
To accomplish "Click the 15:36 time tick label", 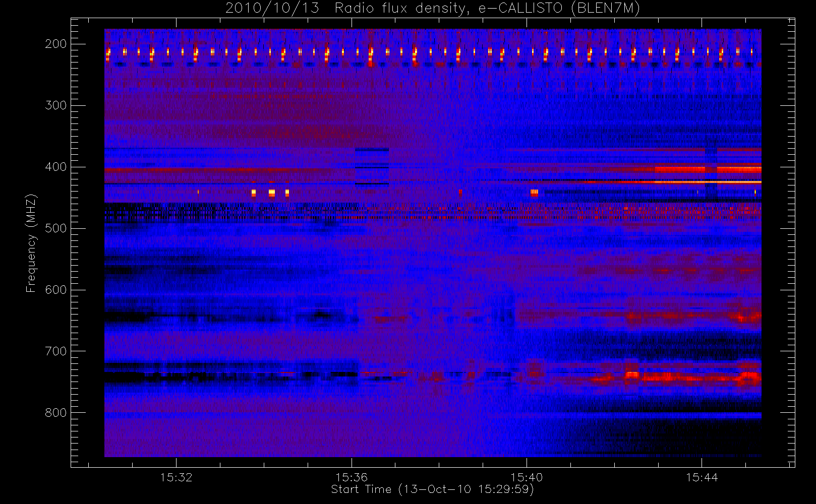I will pos(352,477).
